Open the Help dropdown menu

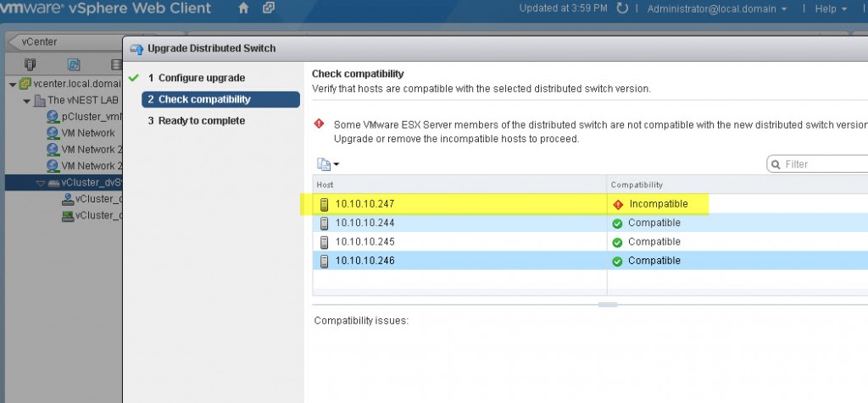pyautogui.click(x=830, y=9)
